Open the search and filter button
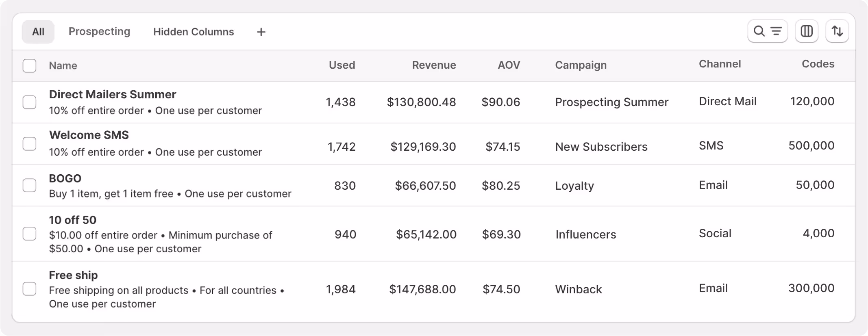 767,31
